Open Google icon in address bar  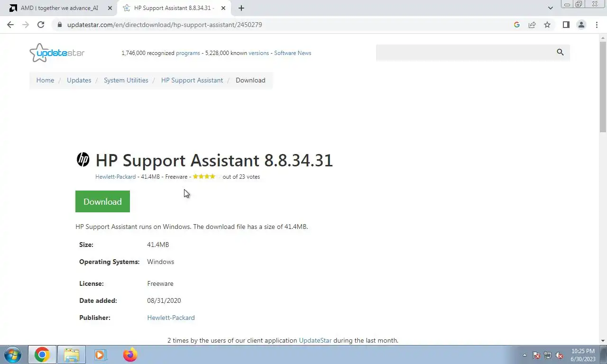[x=517, y=25]
